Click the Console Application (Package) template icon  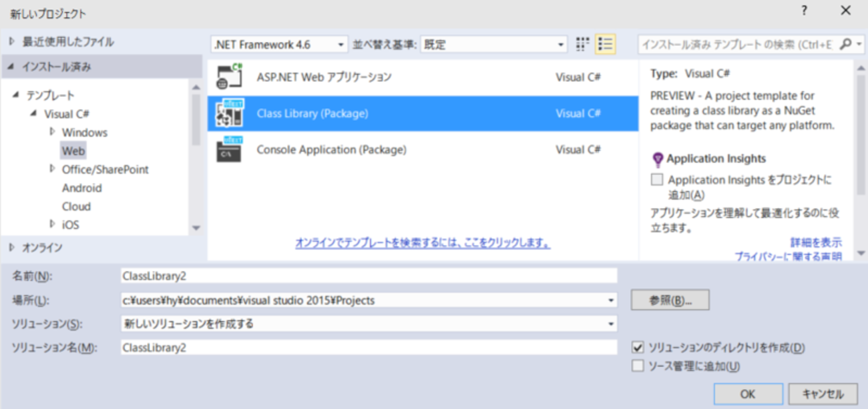pos(230,149)
